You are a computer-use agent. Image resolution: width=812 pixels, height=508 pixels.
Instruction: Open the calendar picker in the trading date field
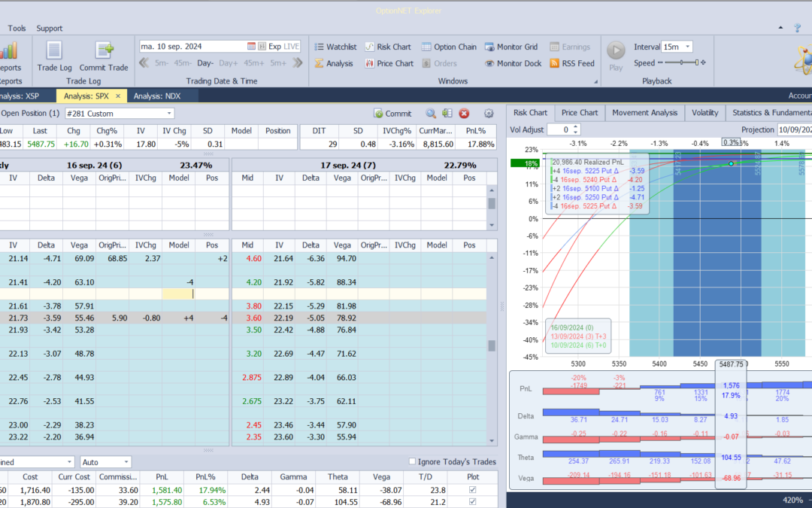click(x=251, y=46)
